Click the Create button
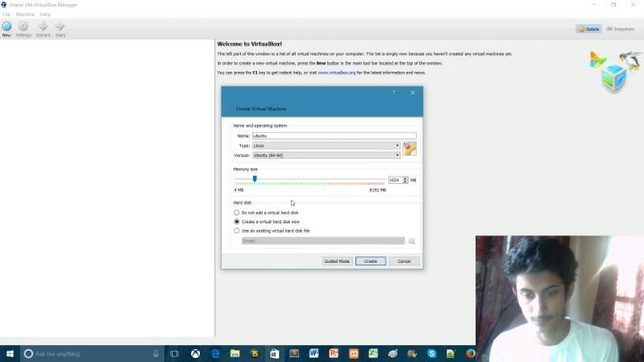The width and height of the screenshot is (644, 362). pyautogui.click(x=371, y=261)
